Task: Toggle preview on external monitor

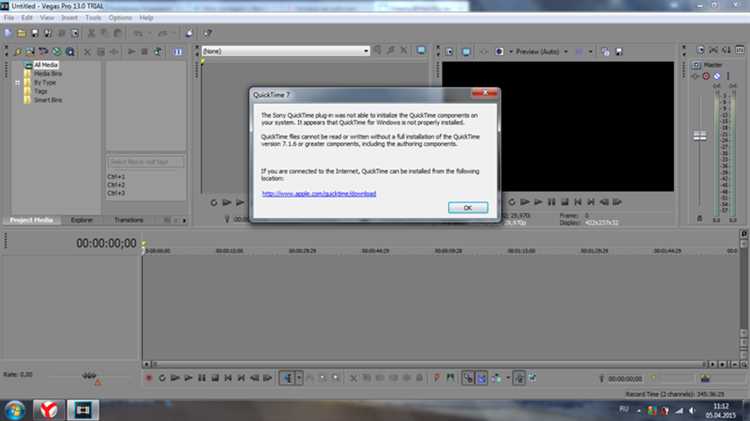Action: point(466,52)
